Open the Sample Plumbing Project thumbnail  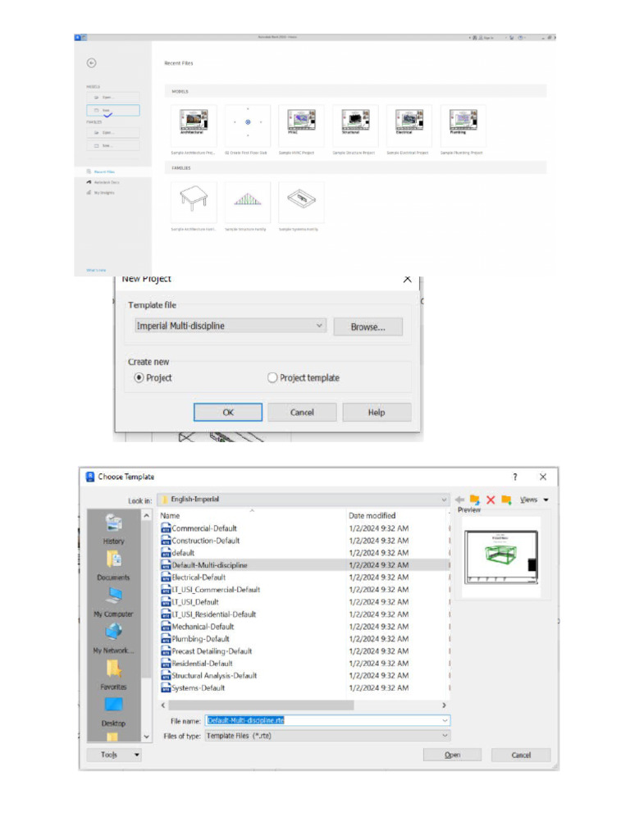coord(463,126)
